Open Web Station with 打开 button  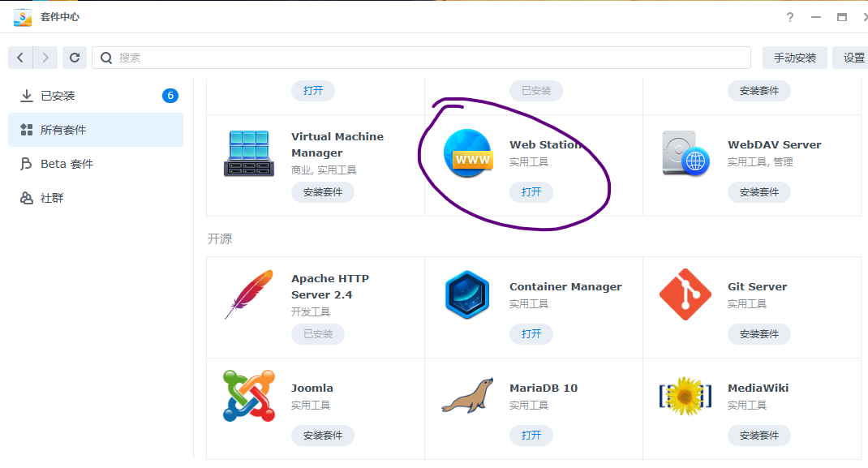531,192
